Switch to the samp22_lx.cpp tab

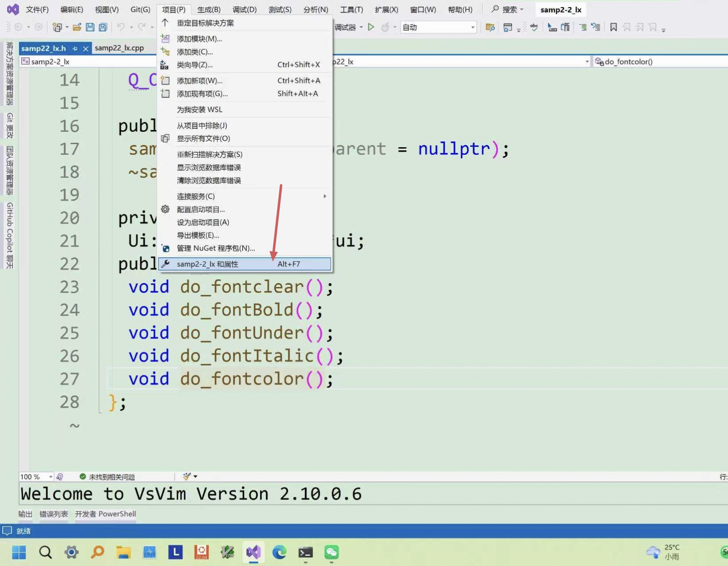[x=120, y=48]
